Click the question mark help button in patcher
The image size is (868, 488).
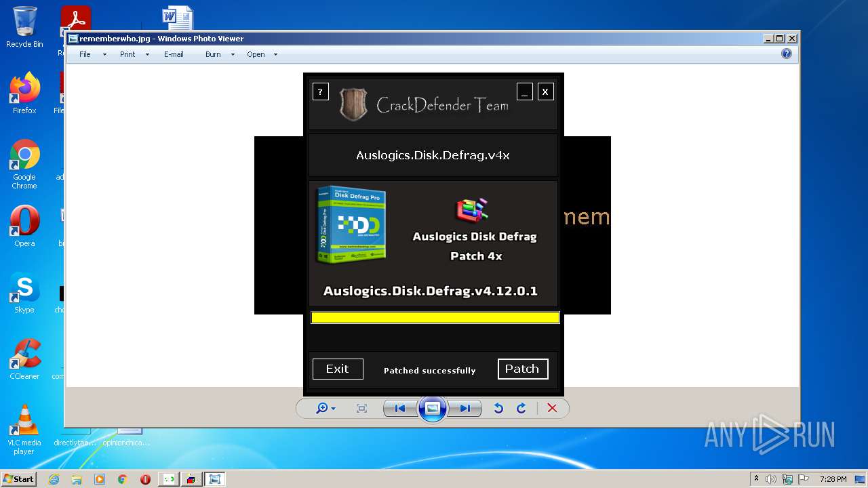tap(320, 91)
